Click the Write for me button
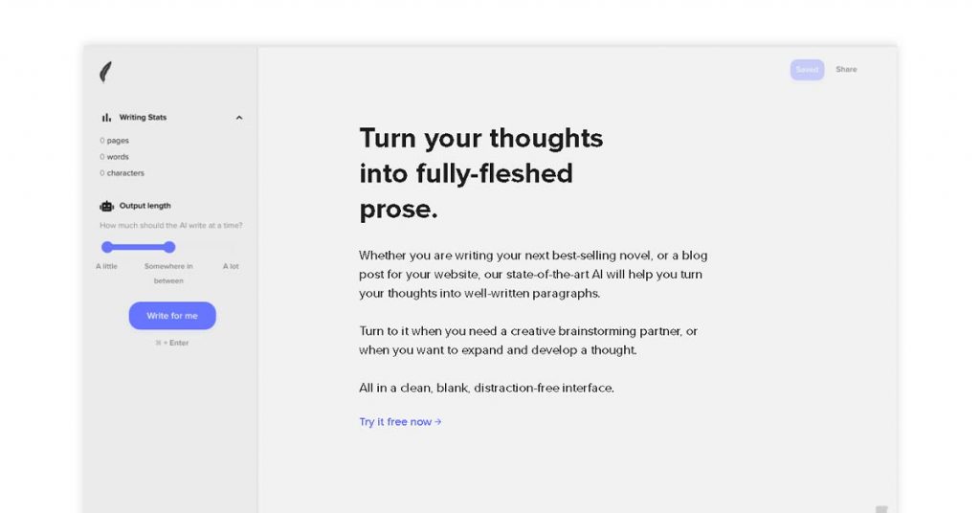 (x=172, y=316)
